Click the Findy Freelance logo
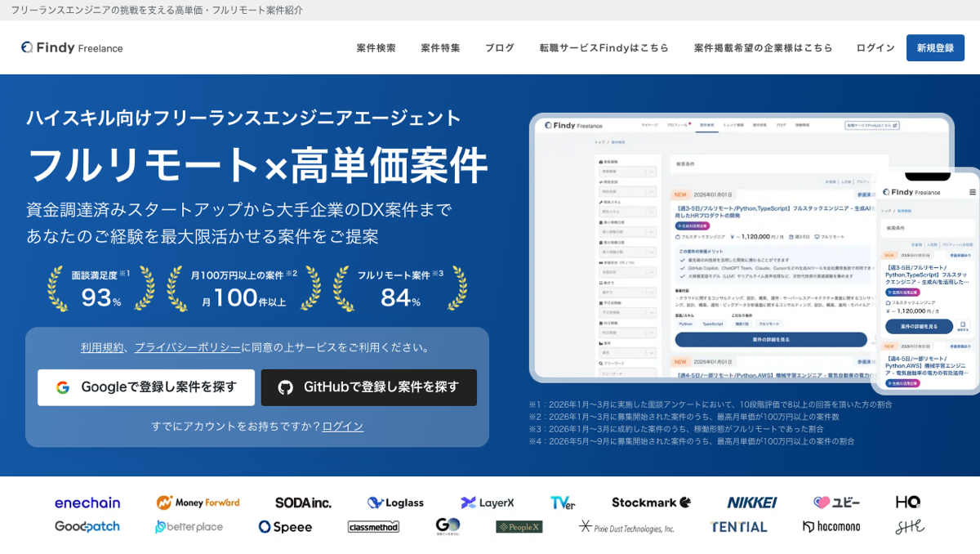 72,47
